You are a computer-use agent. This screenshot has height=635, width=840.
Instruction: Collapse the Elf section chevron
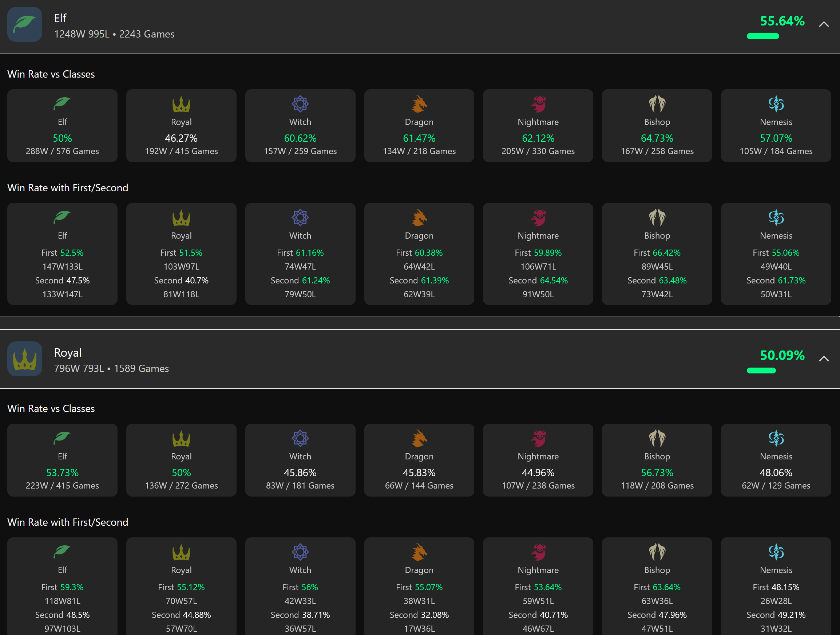tap(824, 24)
